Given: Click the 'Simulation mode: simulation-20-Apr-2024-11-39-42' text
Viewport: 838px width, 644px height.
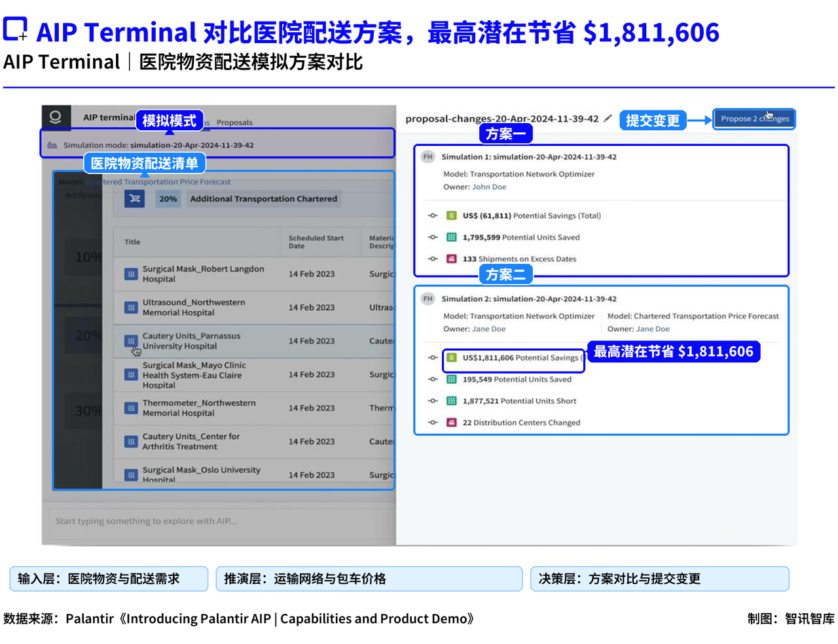Looking at the screenshot, I should [158, 145].
